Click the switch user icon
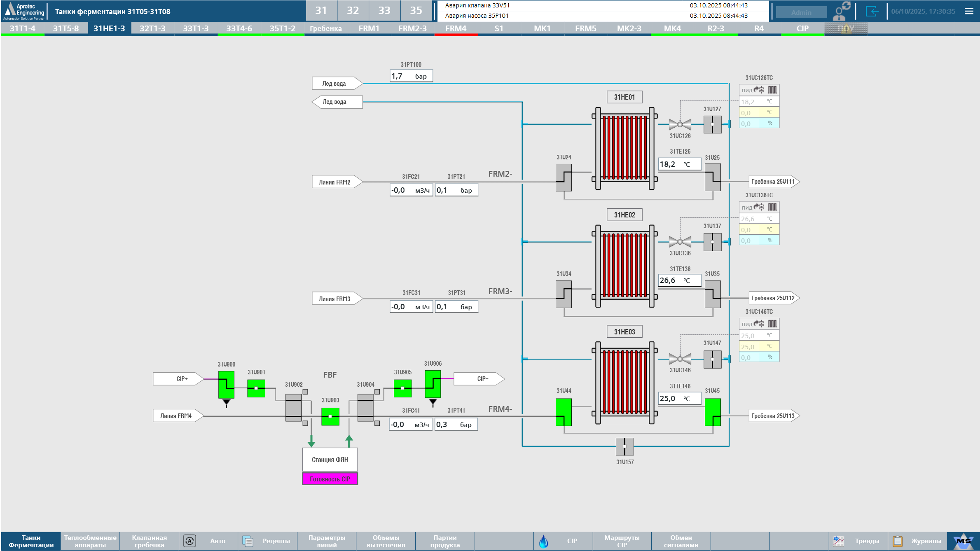 click(x=841, y=11)
